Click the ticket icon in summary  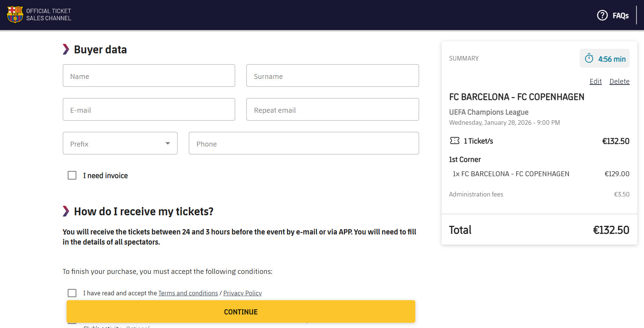coord(455,141)
